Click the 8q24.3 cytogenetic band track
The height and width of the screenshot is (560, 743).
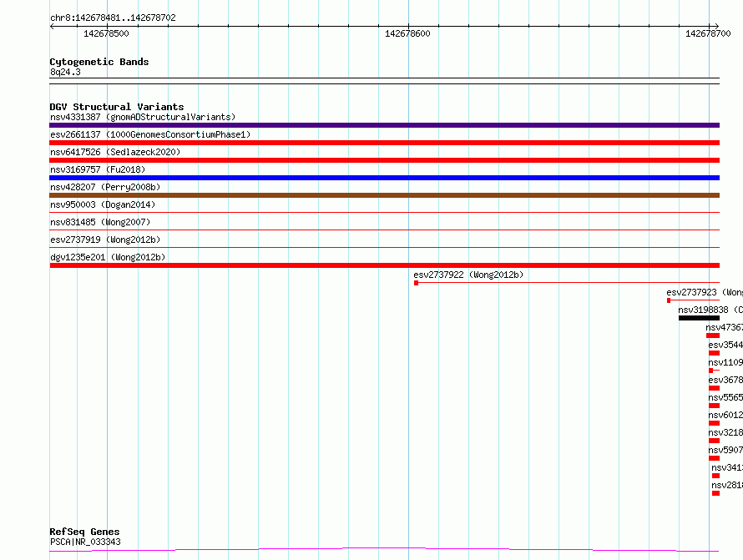tap(384, 81)
